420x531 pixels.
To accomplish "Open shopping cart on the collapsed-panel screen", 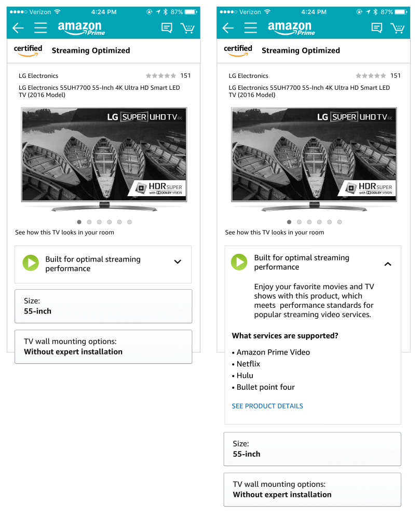I will (x=188, y=28).
